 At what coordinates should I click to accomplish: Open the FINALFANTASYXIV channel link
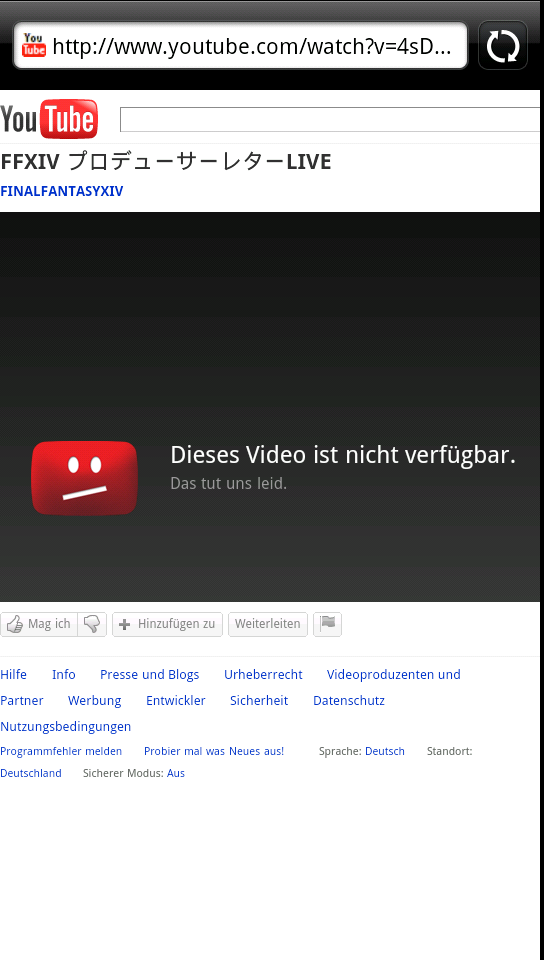point(62,191)
